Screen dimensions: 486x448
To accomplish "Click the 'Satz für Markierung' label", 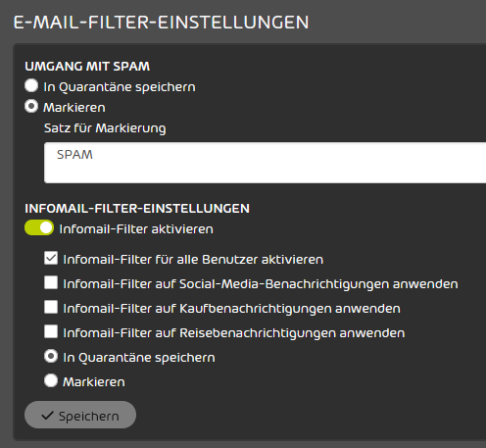I will coord(105,128).
